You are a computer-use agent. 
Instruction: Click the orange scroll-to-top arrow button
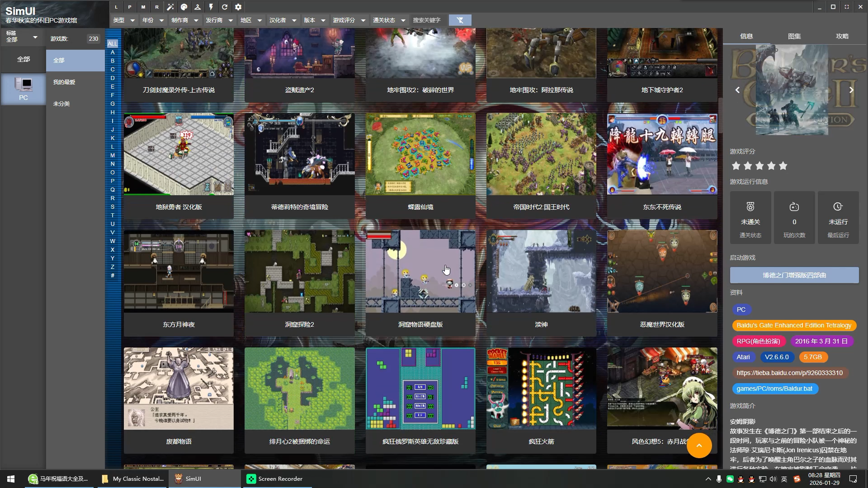pyautogui.click(x=699, y=446)
